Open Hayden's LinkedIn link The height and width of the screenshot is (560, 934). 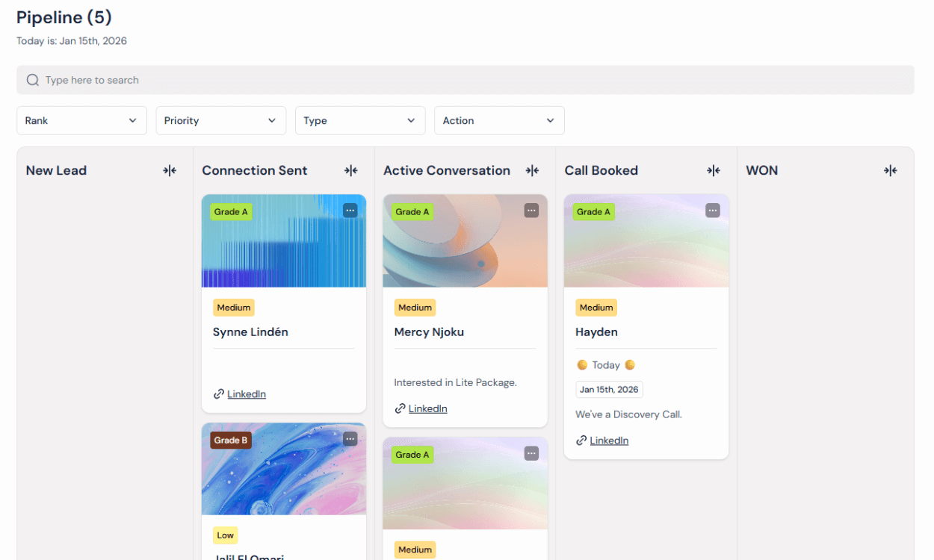[609, 441]
